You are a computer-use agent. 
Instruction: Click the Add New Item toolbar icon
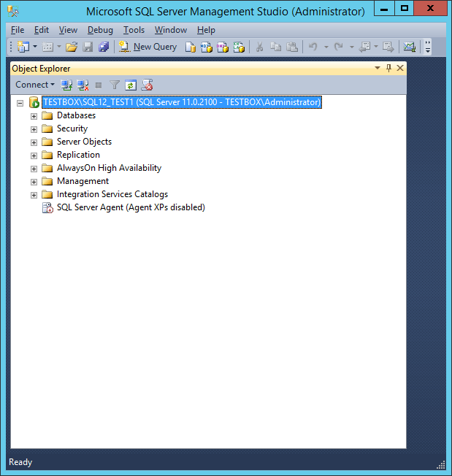pyautogui.click(x=47, y=47)
